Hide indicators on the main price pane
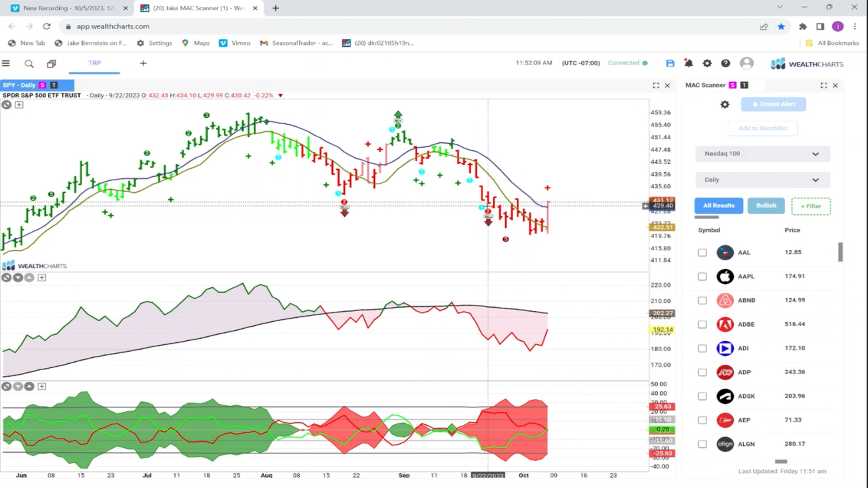Screen dimensions: 868x488 click(x=6, y=105)
